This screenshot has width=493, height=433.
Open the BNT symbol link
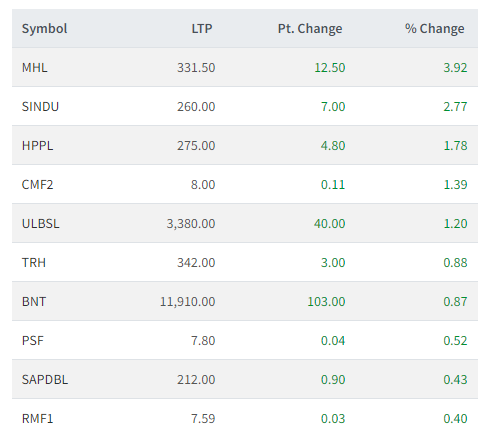point(34,302)
